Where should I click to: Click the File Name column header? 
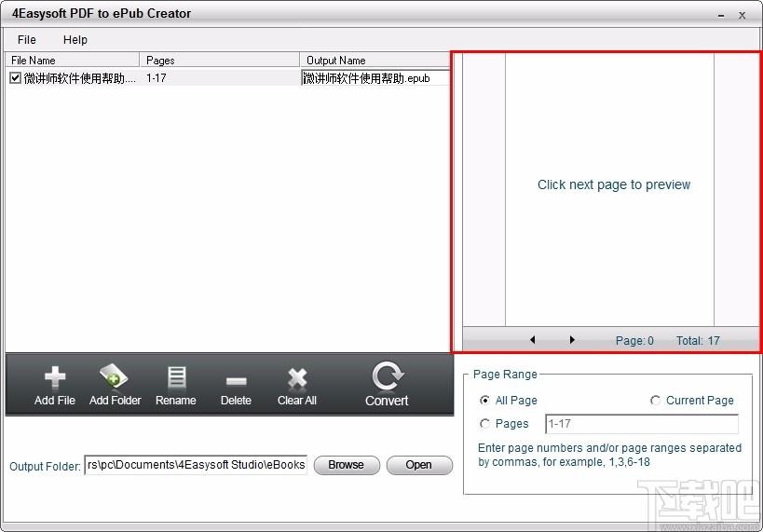(x=73, y=60)
